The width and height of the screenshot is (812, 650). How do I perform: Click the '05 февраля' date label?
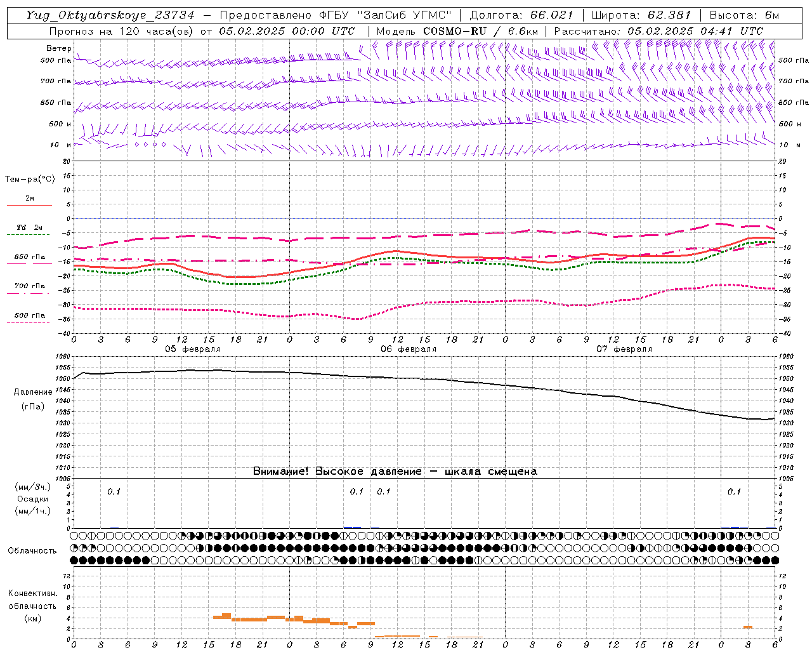[193, 349]
